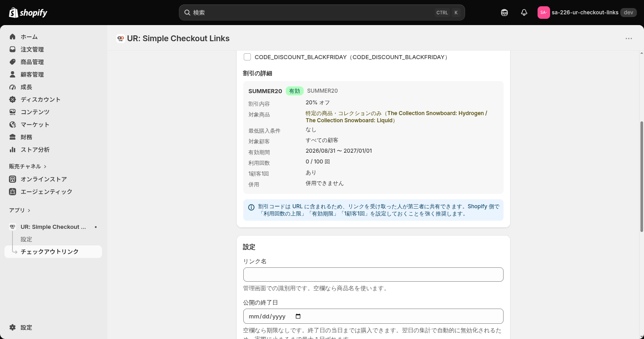Open the notifications bell
Viewport: 644px width, 339px height.
[524, 13]
